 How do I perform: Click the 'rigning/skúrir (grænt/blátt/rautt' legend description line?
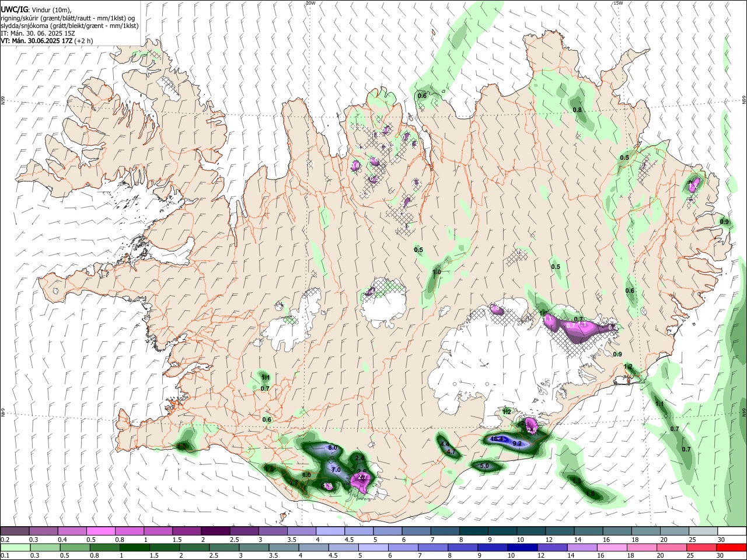pyautogui.click(x=68, y=18)
